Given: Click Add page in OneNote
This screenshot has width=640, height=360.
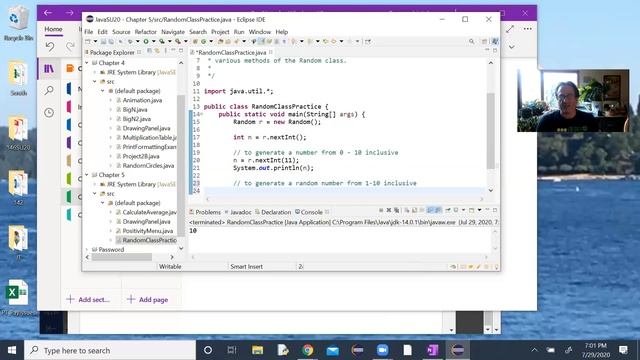Looking at the screenshot, I should pos(148,300).
